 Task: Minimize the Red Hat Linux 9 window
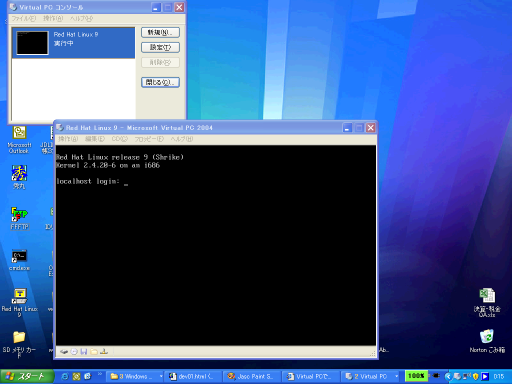(347, 128)
